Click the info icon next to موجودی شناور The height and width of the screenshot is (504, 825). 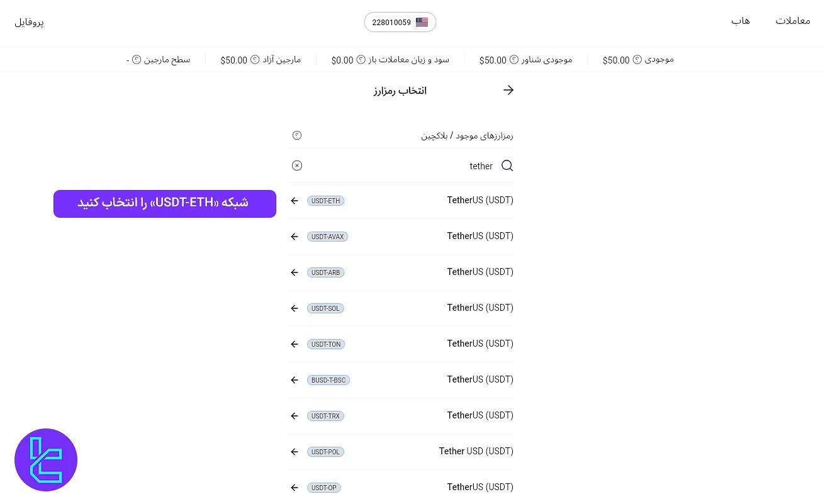point(514,59)
